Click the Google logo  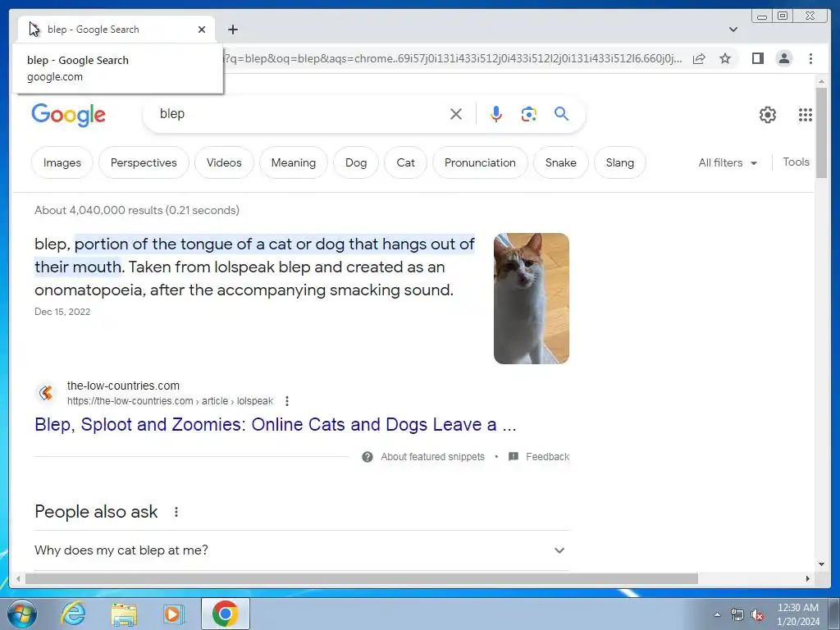pos(69,115)
